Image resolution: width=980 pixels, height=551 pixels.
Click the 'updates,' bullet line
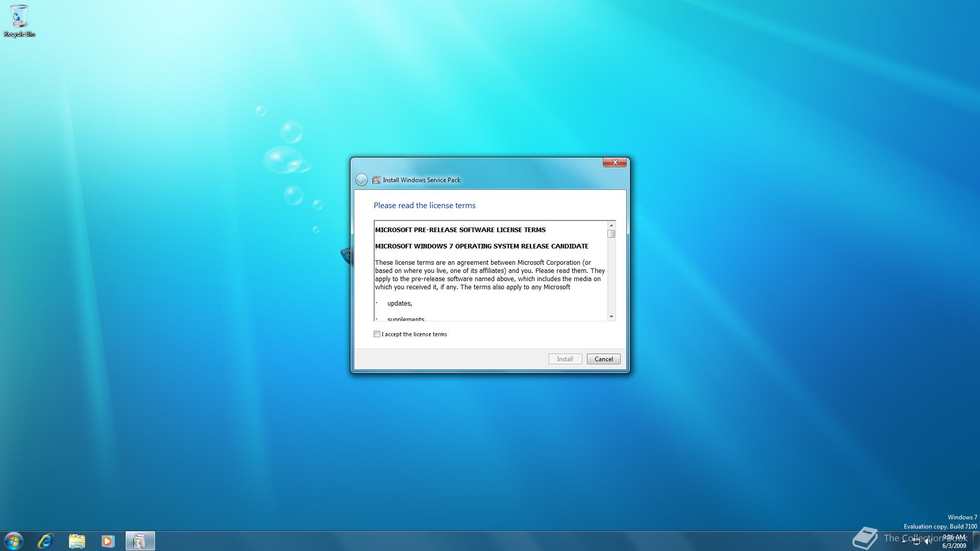pos(400,304)
